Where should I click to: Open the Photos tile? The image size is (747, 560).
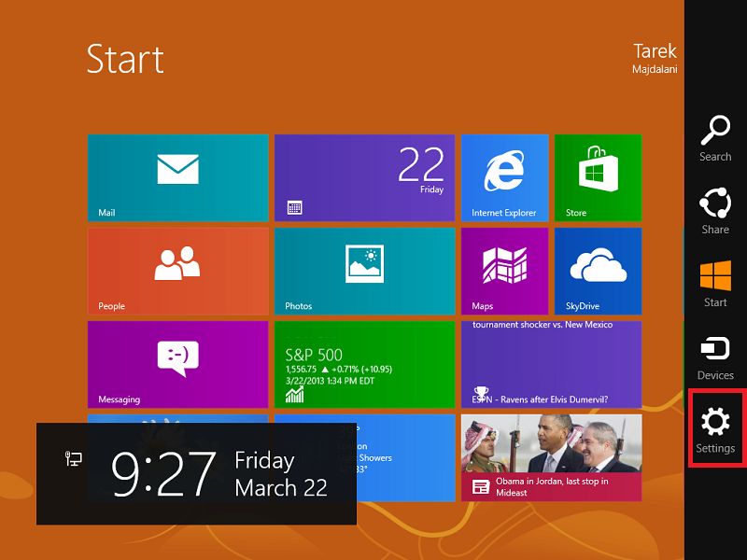click(364, 271)
